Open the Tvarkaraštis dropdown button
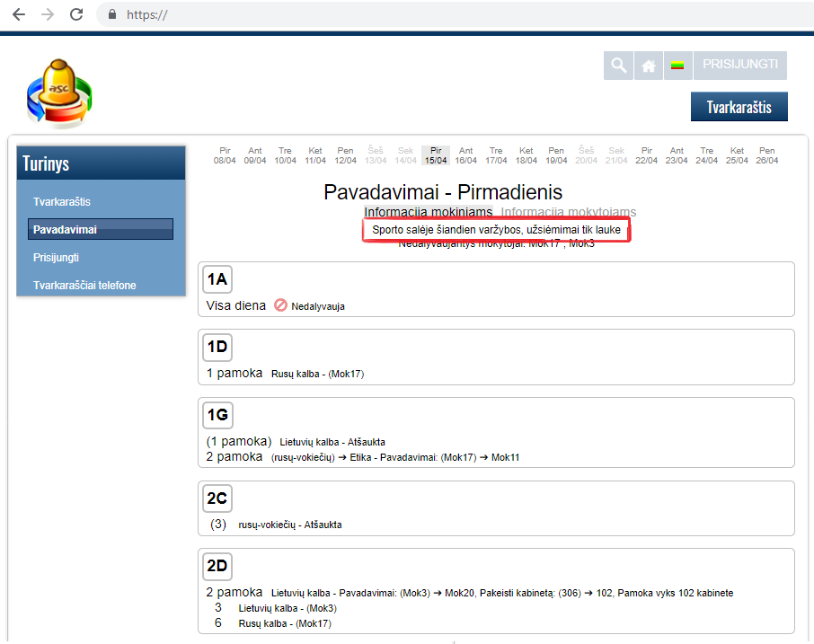 (739, 107)
